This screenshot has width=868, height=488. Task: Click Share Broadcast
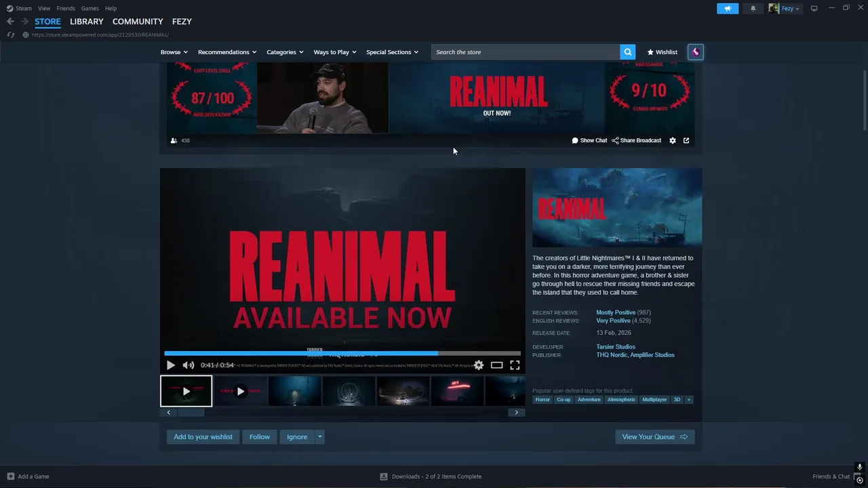[636, 140]
